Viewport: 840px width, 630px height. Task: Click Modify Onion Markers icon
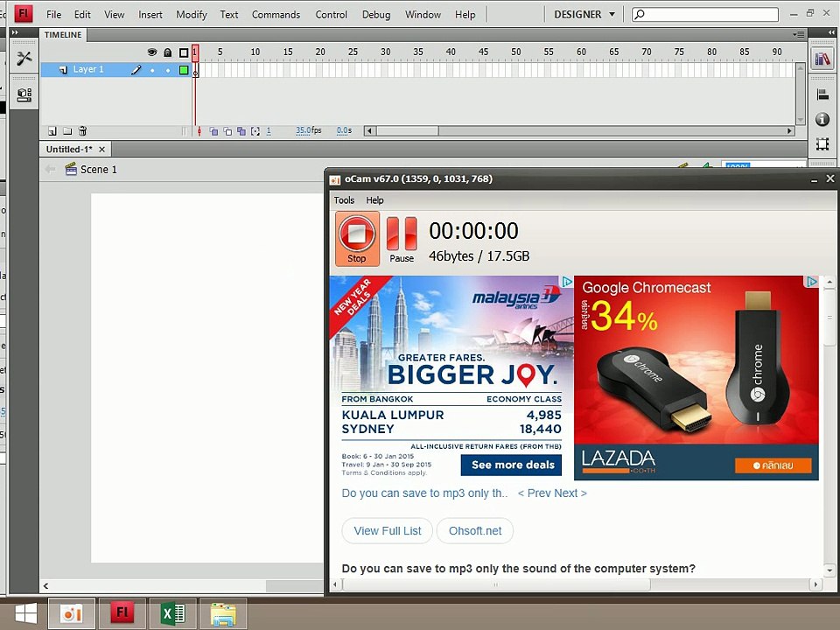(255, 130)
